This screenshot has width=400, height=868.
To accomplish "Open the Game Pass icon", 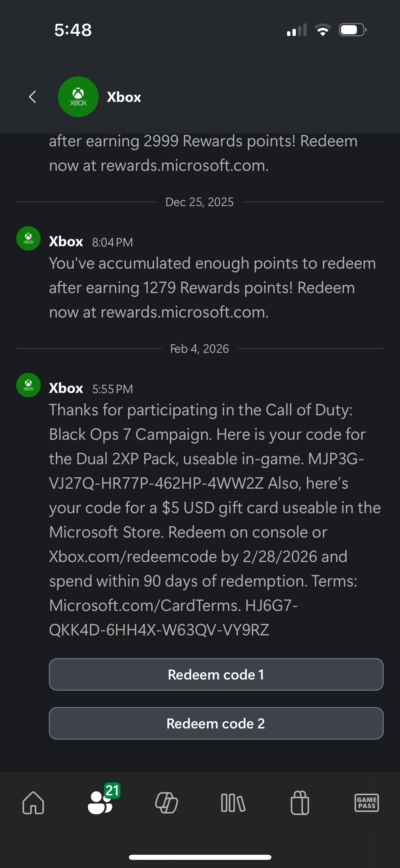I will click(x=366, y=803).
